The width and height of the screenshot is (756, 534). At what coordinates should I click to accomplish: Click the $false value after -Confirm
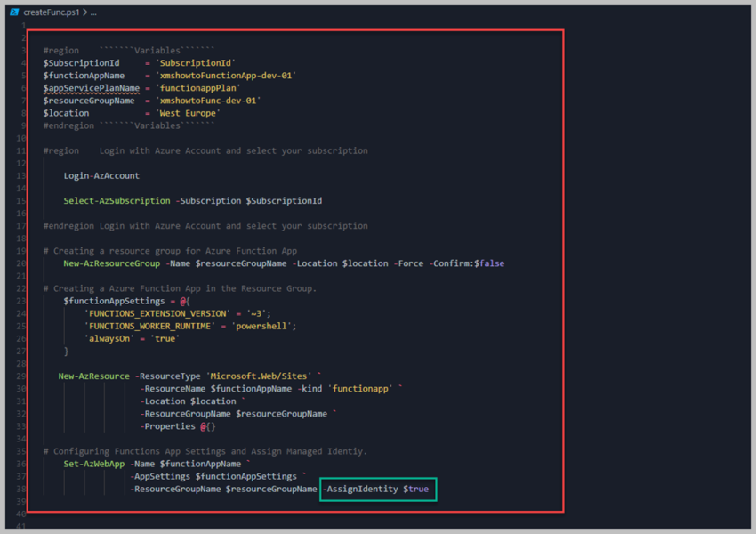(x=489, y=263)
